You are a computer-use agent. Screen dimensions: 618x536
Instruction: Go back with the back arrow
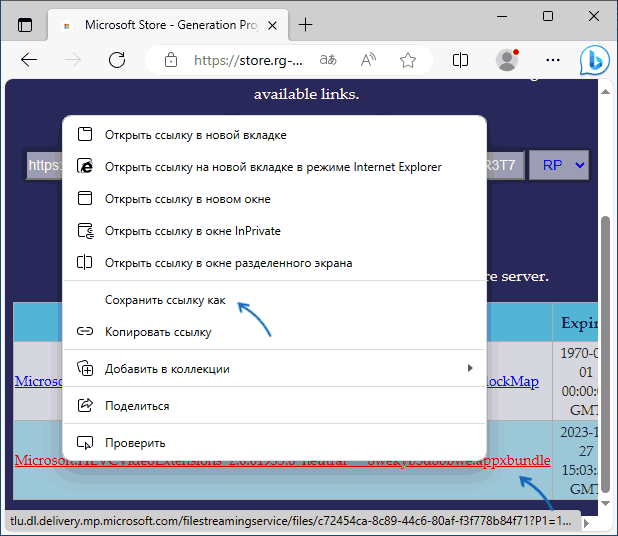(29, 60)
